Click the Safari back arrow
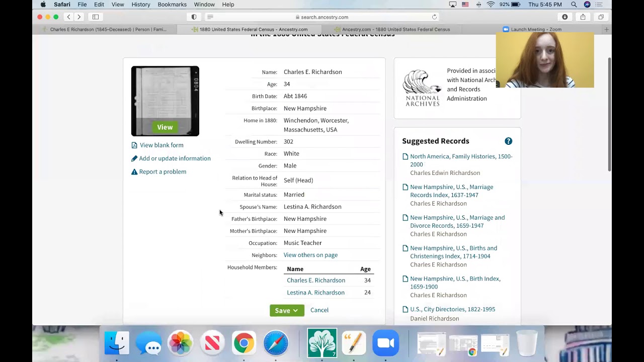Screen dimensions: 644x362 tap(69, 17)
